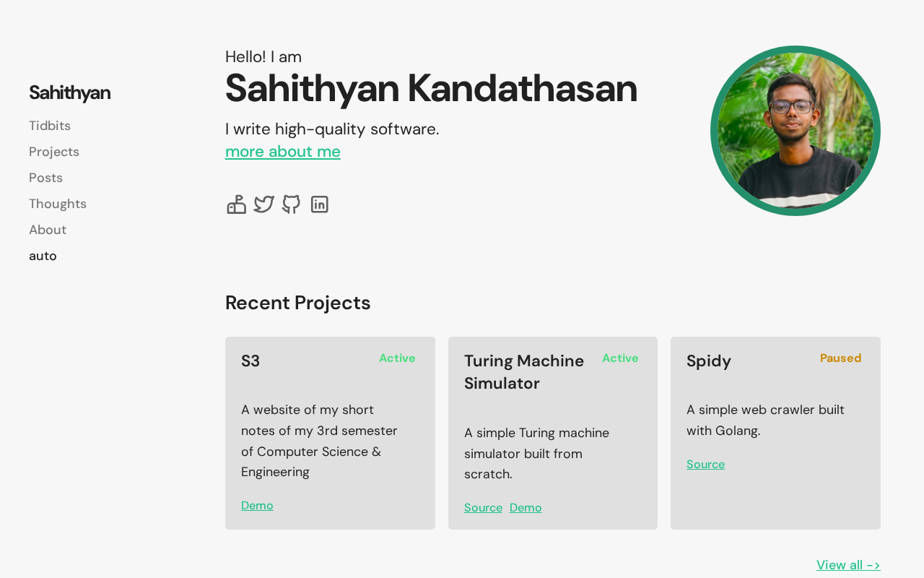
Task: Open Turing Machine Simulator Demo link
Action: [526, 508]
